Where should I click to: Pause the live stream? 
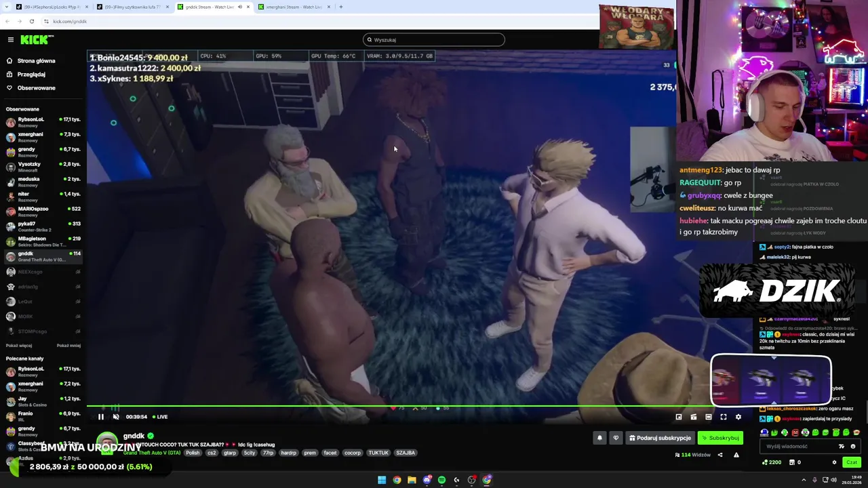[x=101, y=417]
